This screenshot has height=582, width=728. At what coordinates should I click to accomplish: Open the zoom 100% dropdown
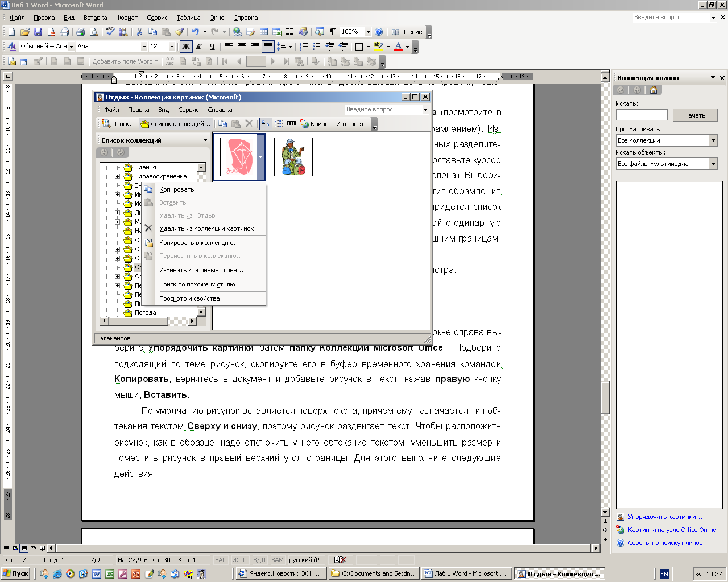(x=368, y=32)
